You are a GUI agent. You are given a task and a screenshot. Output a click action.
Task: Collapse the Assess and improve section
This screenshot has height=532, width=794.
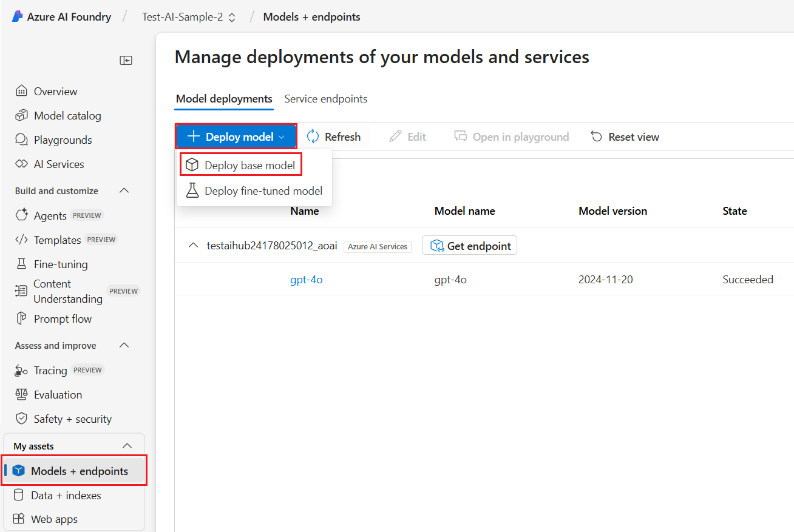click(124, 345)
